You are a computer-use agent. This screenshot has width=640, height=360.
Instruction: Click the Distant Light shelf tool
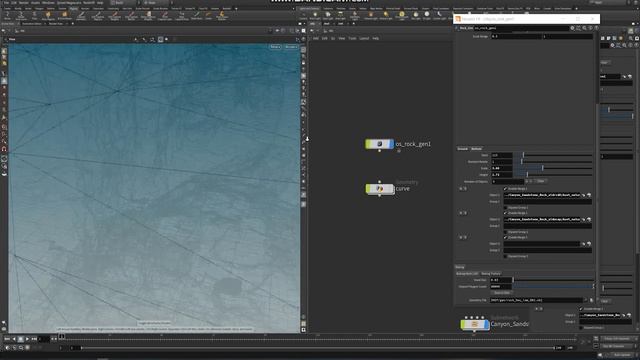click(385, 16)
